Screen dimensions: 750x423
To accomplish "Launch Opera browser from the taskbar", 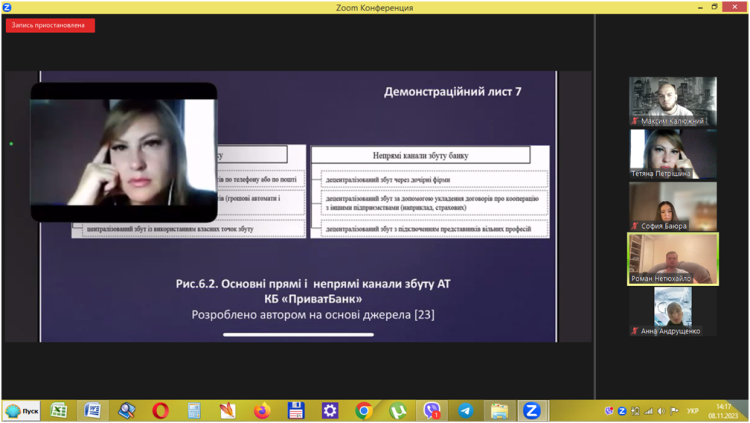I will pos(160,410).
